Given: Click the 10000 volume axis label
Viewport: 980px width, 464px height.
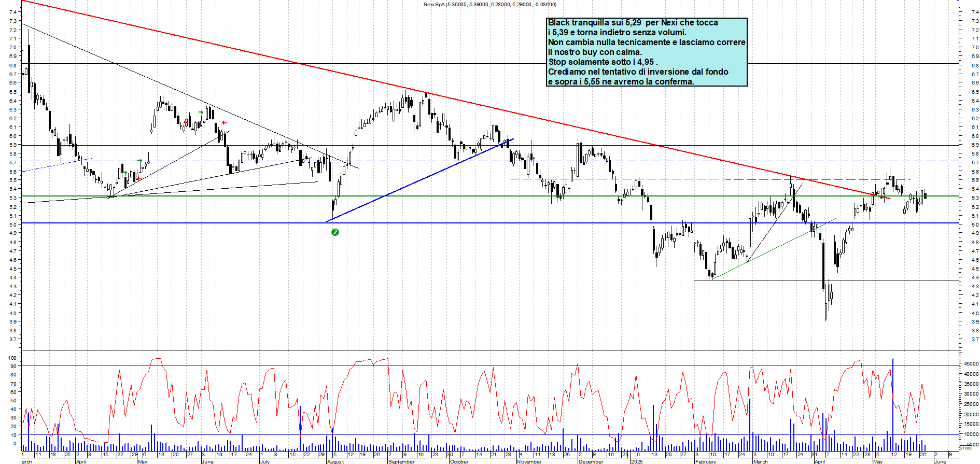Looking at the screenshot, I should point(971,435).
